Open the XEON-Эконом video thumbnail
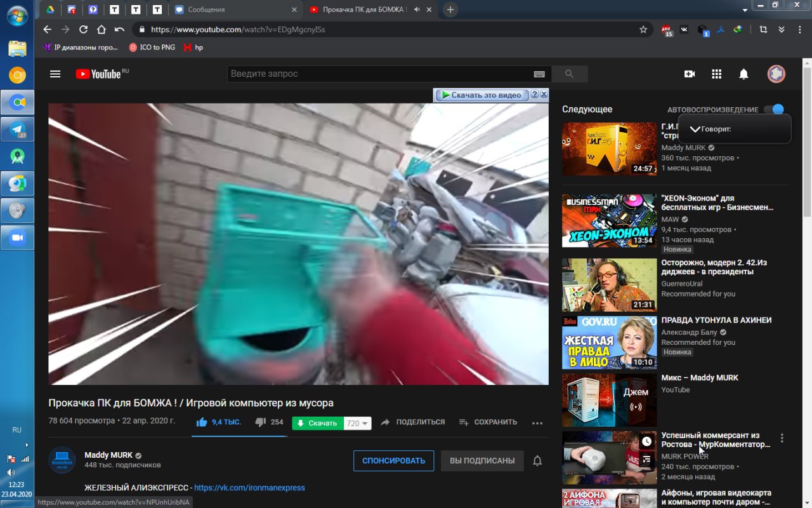812x508 pixels. pyautogui.click(x=609, y=220)
